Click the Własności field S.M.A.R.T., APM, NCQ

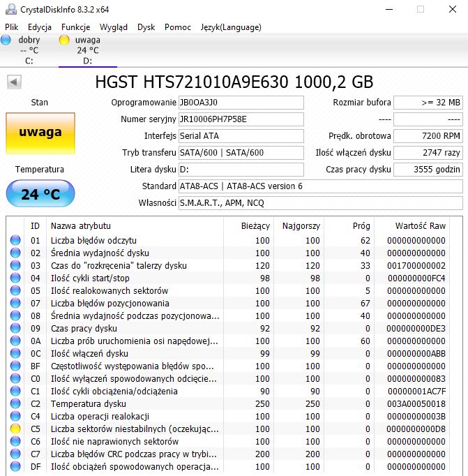[x=321, y=203]
